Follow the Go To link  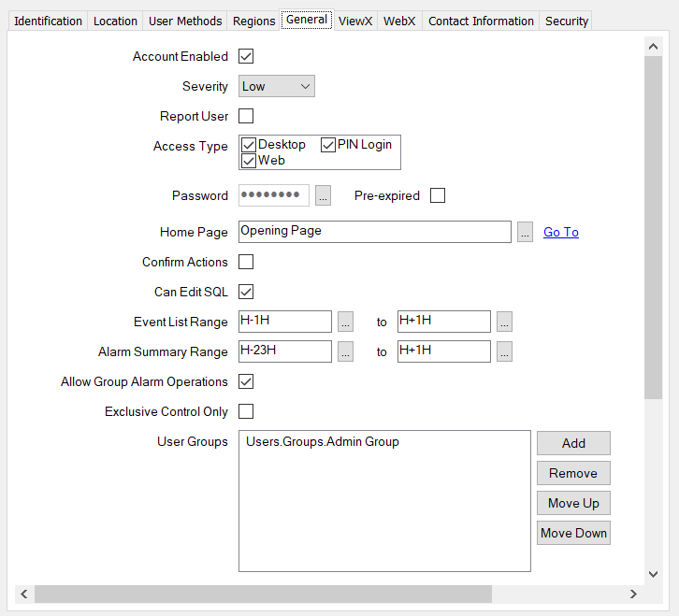point(561,233)
